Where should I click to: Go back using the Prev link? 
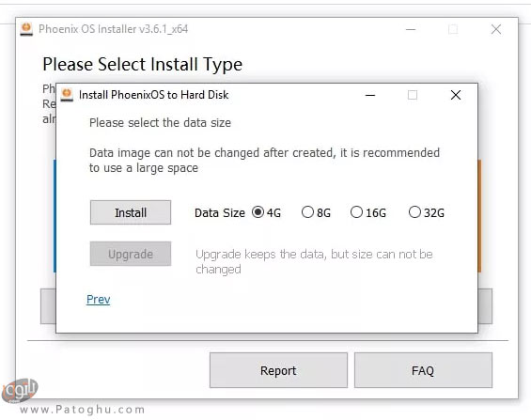point(98,299)
